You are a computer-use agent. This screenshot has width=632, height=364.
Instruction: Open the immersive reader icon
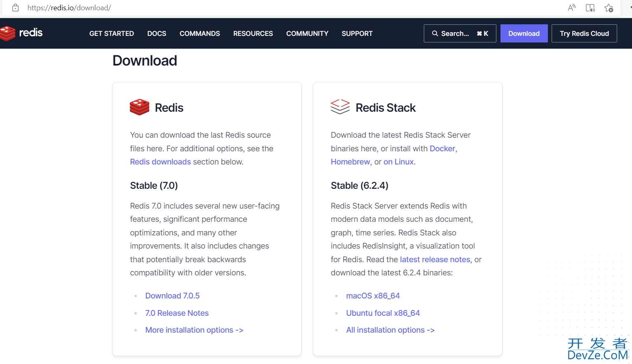[590, 8]
